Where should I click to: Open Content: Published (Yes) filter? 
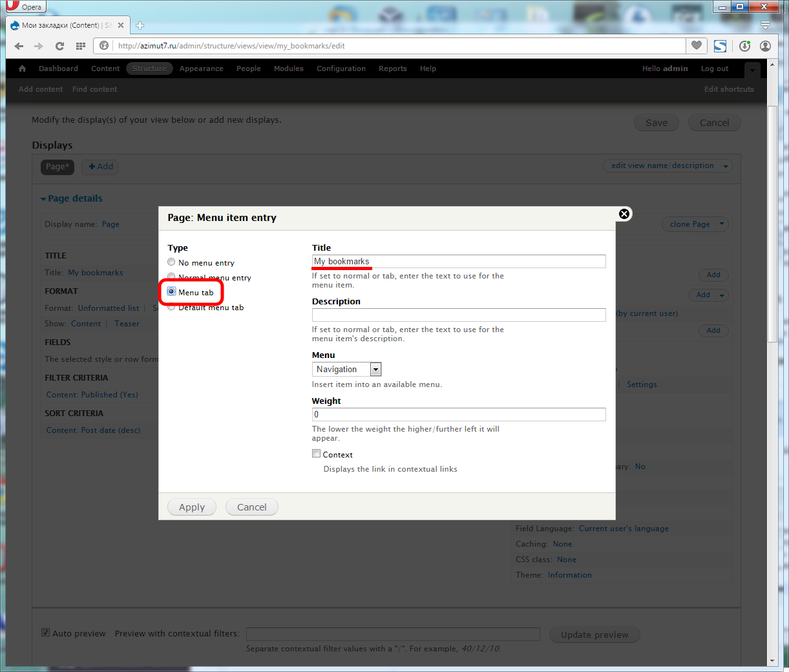(x=92, y=395)
